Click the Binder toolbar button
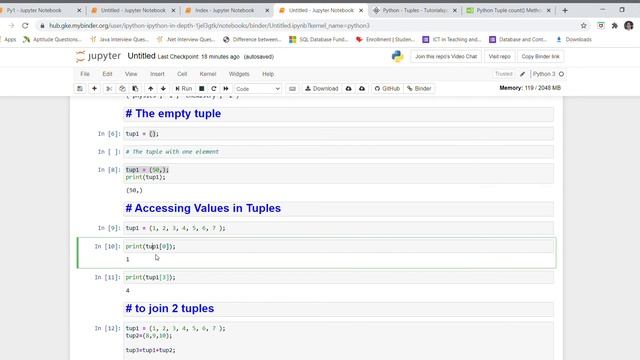The image size is (640, 360). click(419, 89)
